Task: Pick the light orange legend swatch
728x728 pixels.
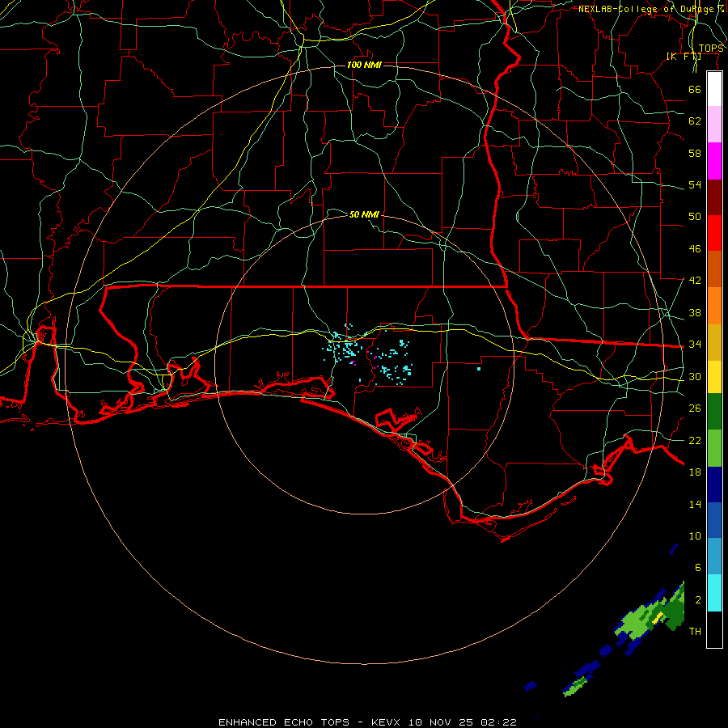Action: (714, 306)
